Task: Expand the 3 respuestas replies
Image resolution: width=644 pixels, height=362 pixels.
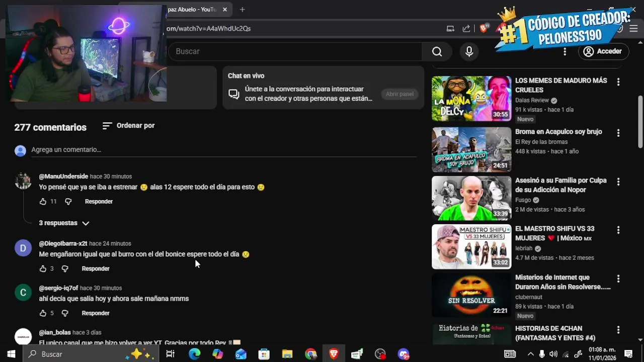Action: coord(64,223)
